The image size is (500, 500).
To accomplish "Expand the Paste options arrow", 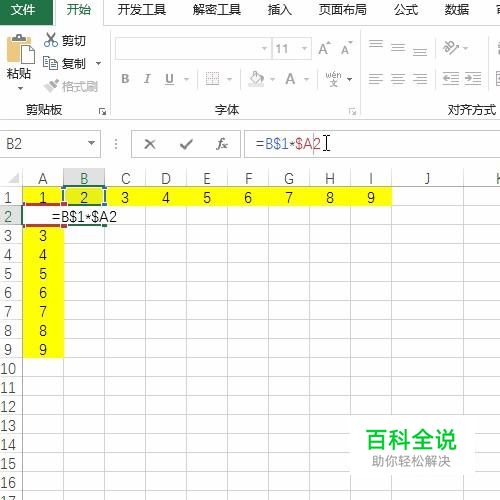I will click(20, 88).
